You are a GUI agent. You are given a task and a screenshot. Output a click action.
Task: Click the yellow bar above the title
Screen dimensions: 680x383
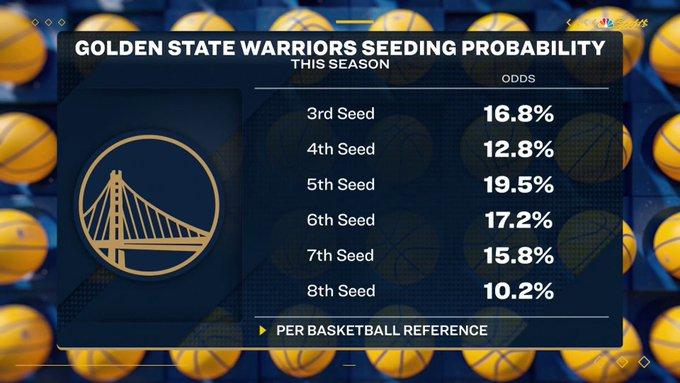point(354,22)
